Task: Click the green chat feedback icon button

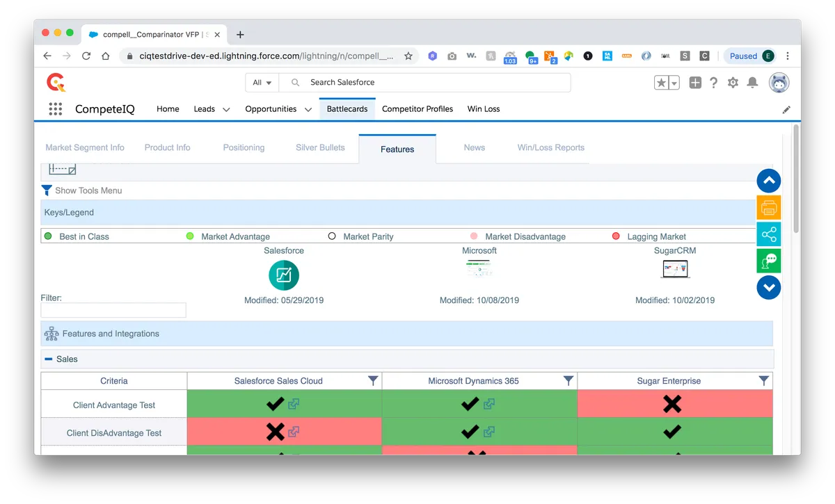Action: (769, 261)
